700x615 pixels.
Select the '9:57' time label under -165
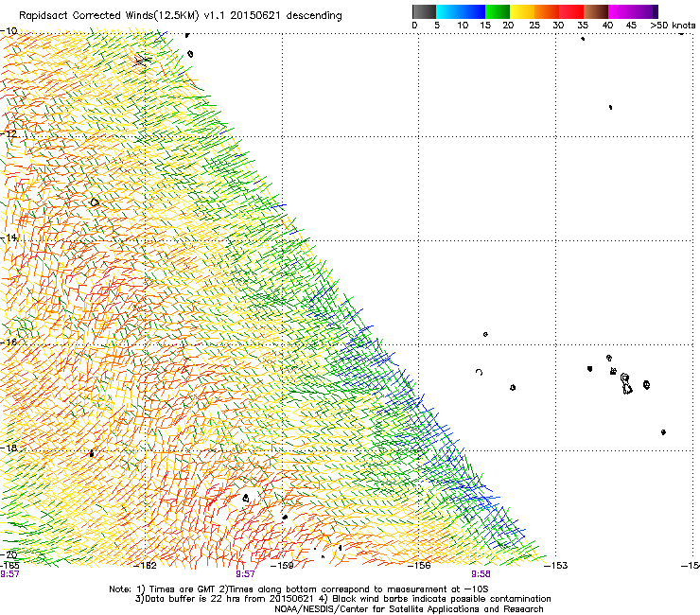tap(9, 574)
